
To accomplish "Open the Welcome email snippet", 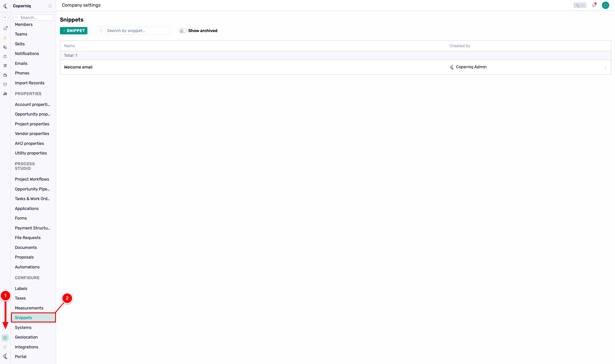I will (x=78, y=67).
